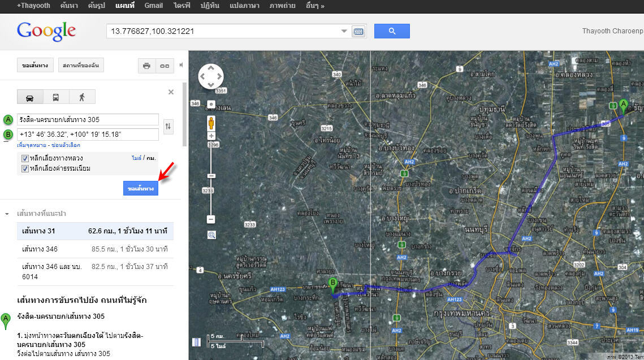Click marker B beside the destination field
Viewport: 644px width, 360px height.
8,135
